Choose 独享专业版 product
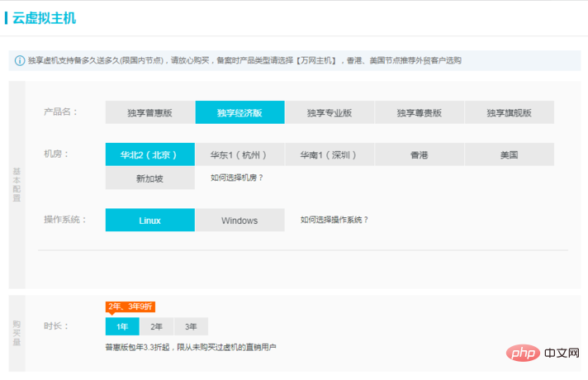The image size is (588, 380). pyautogui.click(x=330, y=112)
